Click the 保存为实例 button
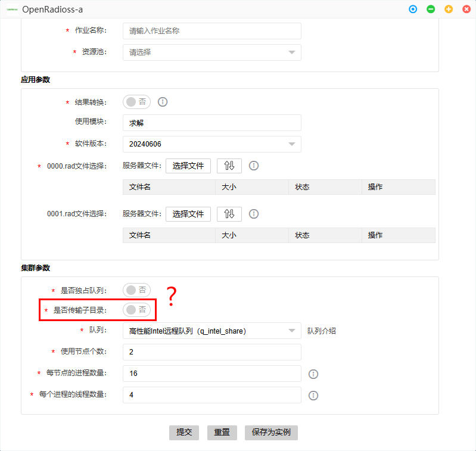 coord(271,433)
